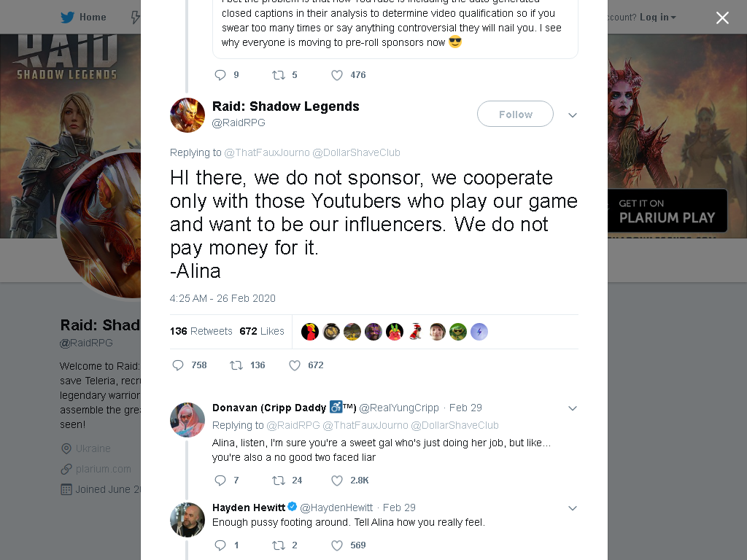
Task: Follow Raid: Shadow Legends
Action: tap(515, 114)
